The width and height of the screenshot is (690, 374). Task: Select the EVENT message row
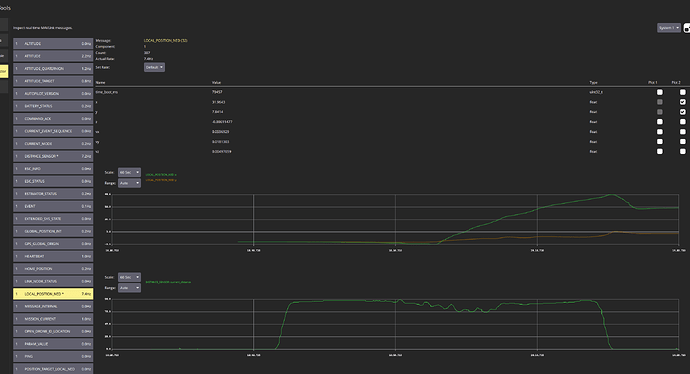click(x=53, y=206)
